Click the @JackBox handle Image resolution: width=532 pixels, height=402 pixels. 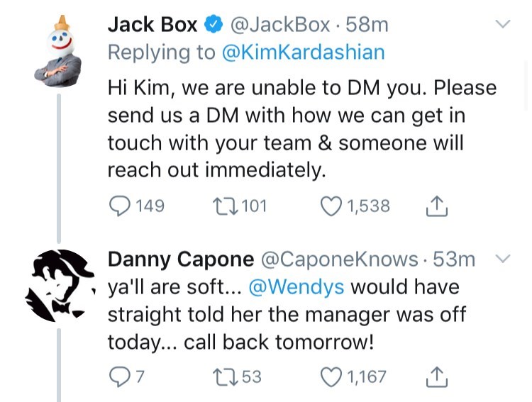280,25
